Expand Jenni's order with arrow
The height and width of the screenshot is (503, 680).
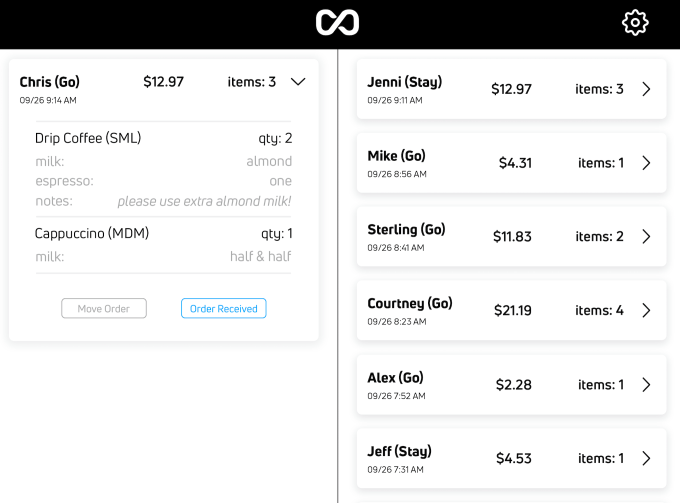[646, 89]
